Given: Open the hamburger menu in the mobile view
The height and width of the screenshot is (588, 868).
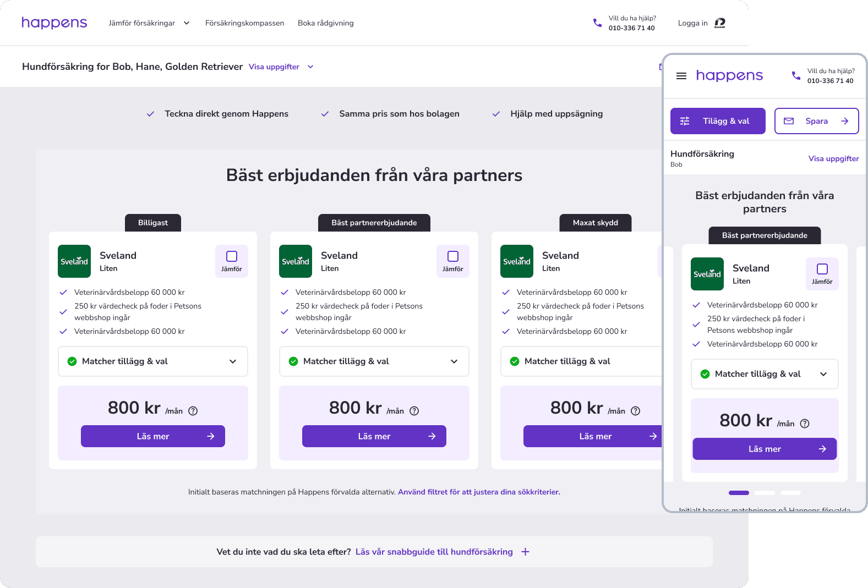Looking at the screenshot, I should [x=681, y=76].
